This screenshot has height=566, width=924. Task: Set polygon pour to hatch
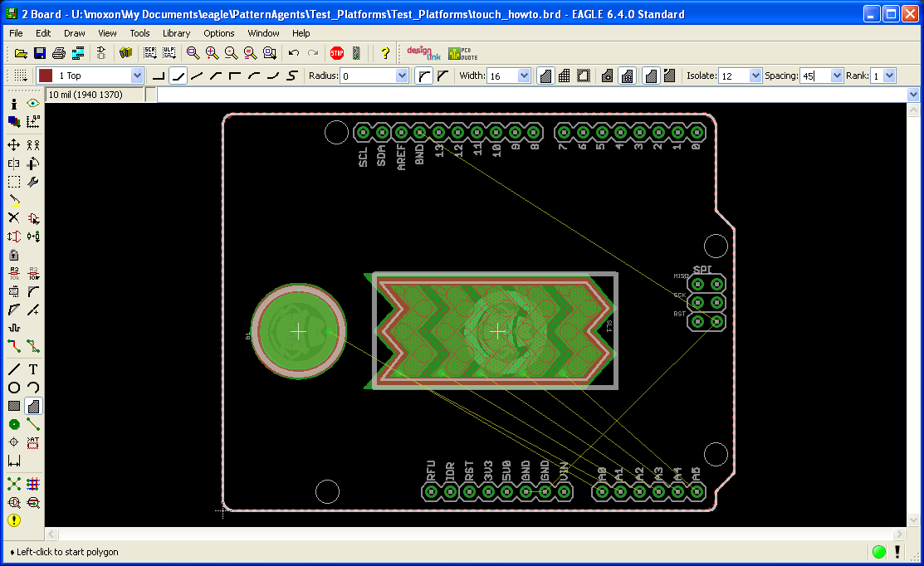[x=565, y=76]
